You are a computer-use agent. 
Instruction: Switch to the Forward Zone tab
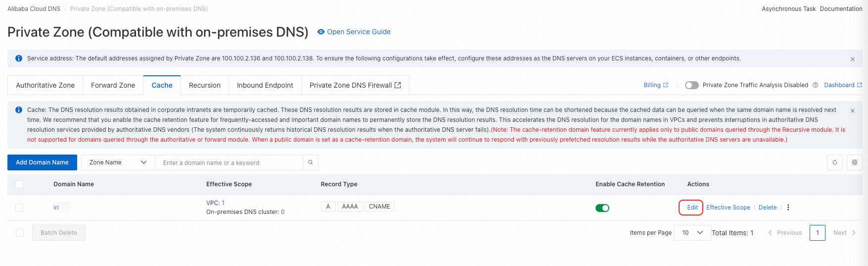click(x=113, y=85)
